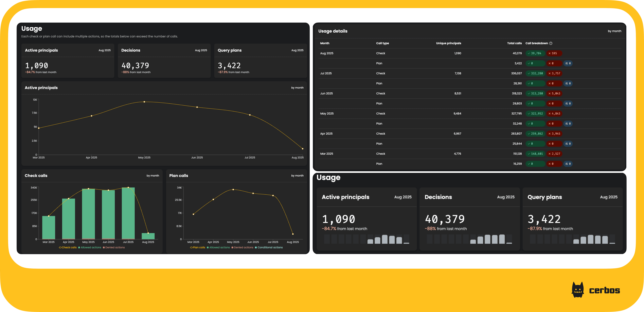Toggle Allowed actions legend in Check calls chart
This screenshot has height=312, width=644.
point(90,247)
